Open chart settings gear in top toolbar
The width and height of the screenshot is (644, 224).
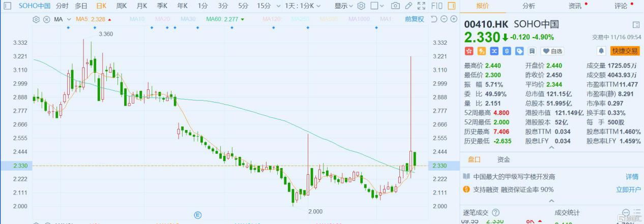click(x=361, y=6)
